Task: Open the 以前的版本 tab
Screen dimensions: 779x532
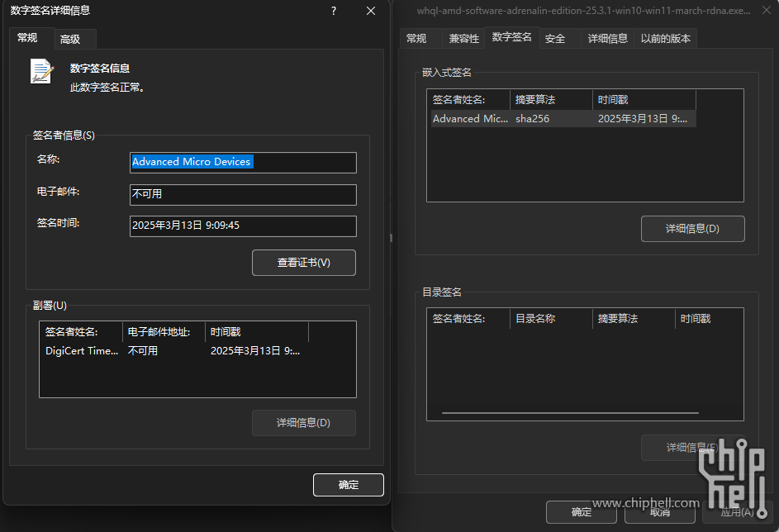Action: pos(665,39)
